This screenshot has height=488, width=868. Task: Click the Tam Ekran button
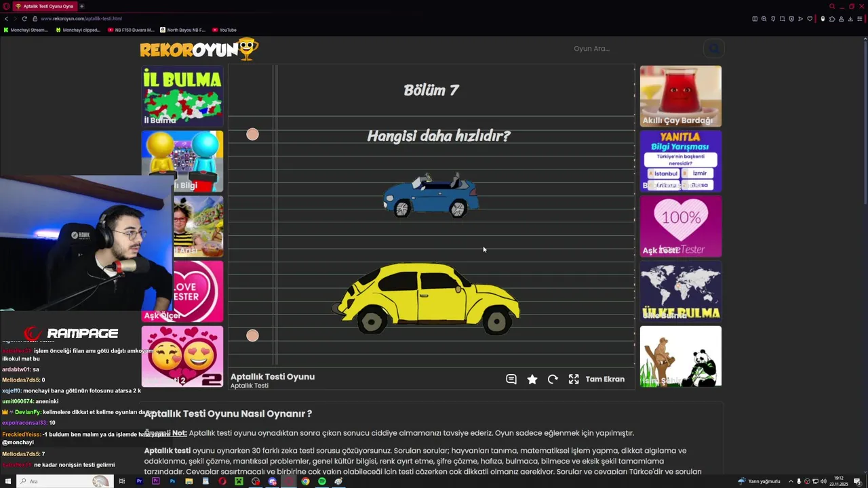tap(605, 379)
